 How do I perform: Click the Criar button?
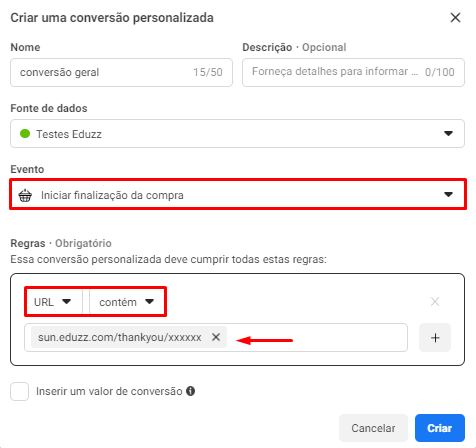[440, 428]
